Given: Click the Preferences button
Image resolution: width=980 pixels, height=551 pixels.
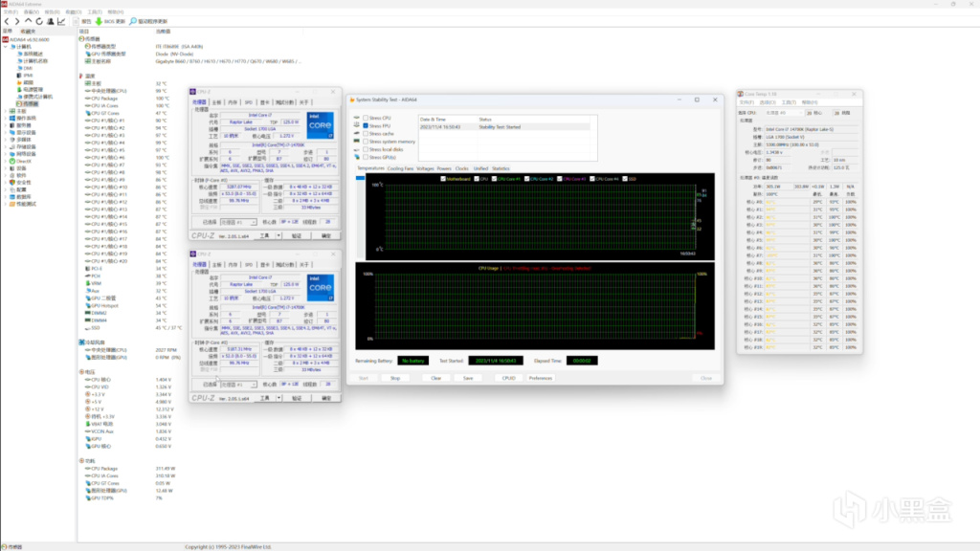Looking at the screenshot, I should [541, 378].
